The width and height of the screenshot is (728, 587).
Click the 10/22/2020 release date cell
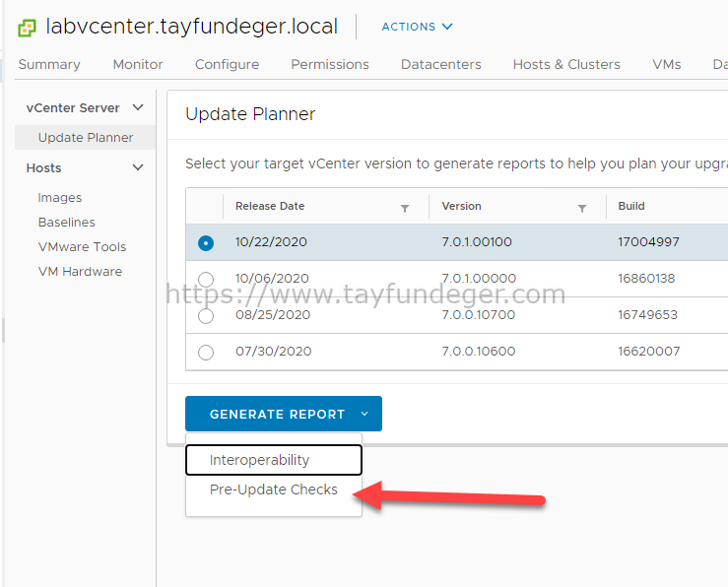point(271,241)
